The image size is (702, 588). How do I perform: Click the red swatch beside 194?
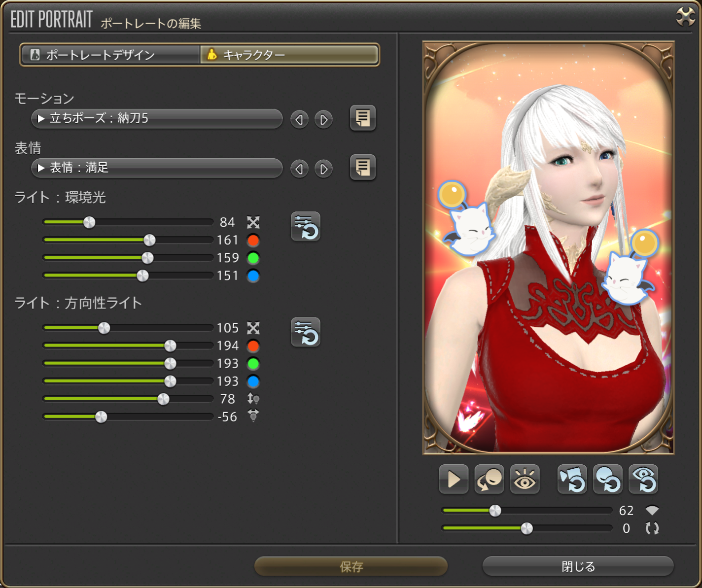point(253,346)
